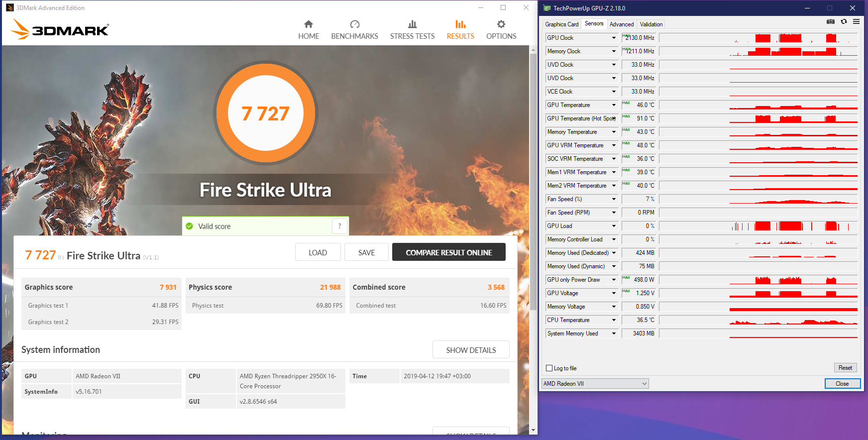Click the SystemInfo version v5.16.701
868x440 pixels.
click(x=89, y=392)
